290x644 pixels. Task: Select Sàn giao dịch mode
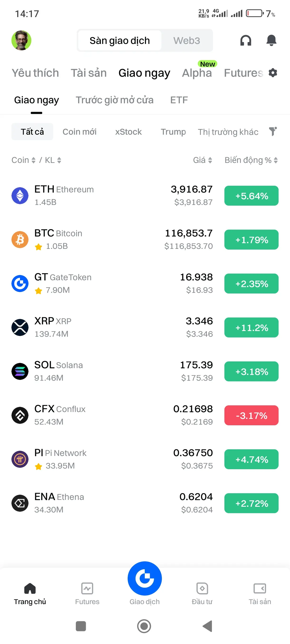(x=120, y=41)
